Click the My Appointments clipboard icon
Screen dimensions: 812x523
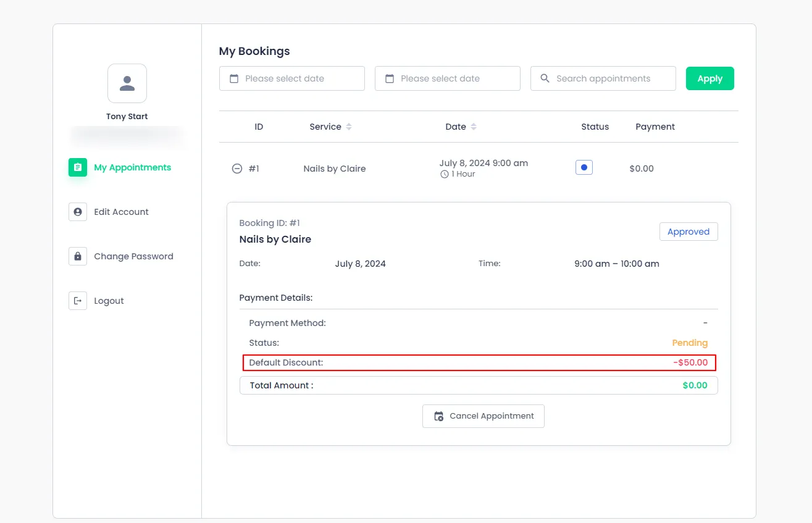pos(78,167)
